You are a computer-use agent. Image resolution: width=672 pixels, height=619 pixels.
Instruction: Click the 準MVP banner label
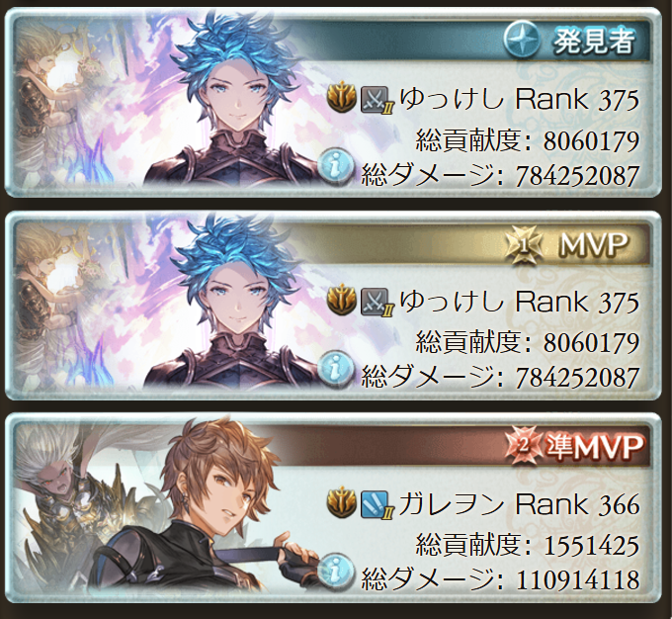point(595,447)
